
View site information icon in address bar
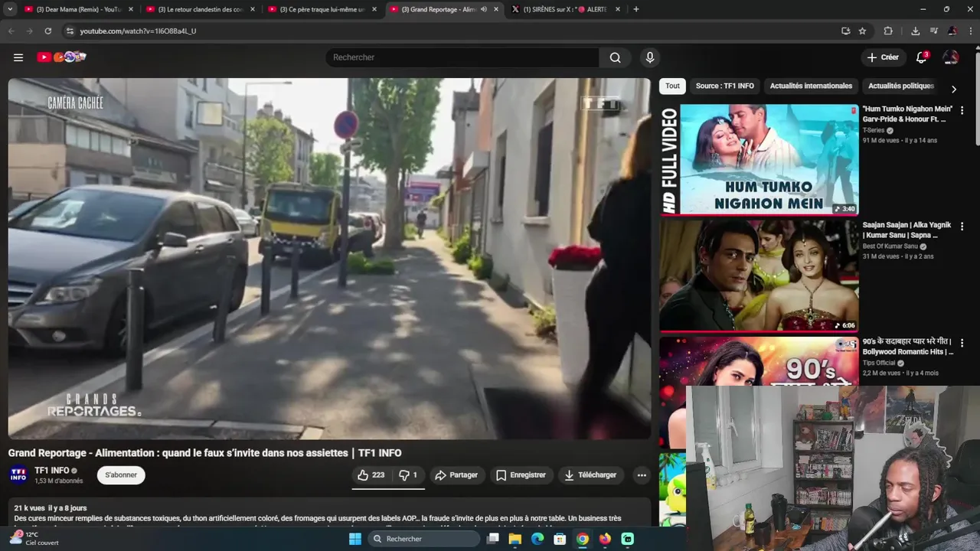pyautogui.click(x=70, y=31)
